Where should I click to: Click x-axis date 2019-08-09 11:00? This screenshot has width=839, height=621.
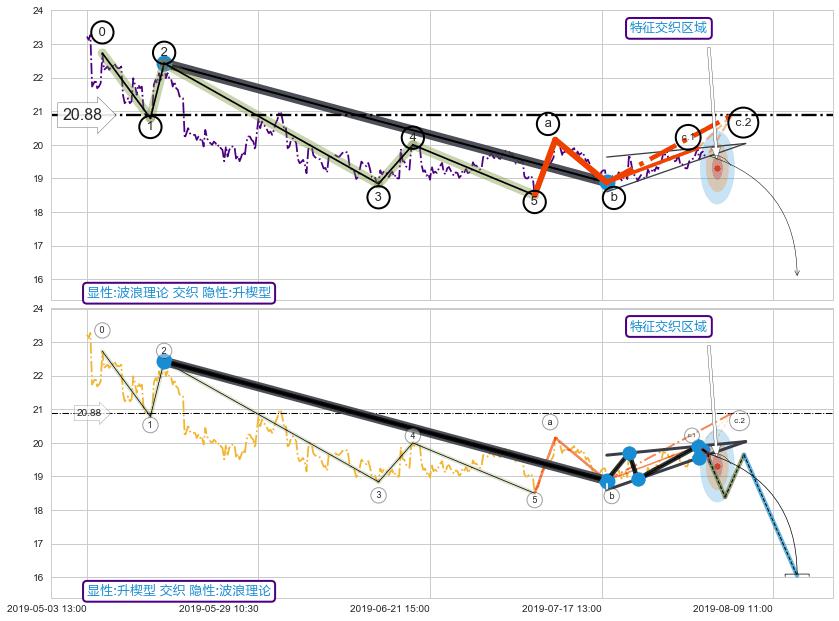click(x=733, y=608)
